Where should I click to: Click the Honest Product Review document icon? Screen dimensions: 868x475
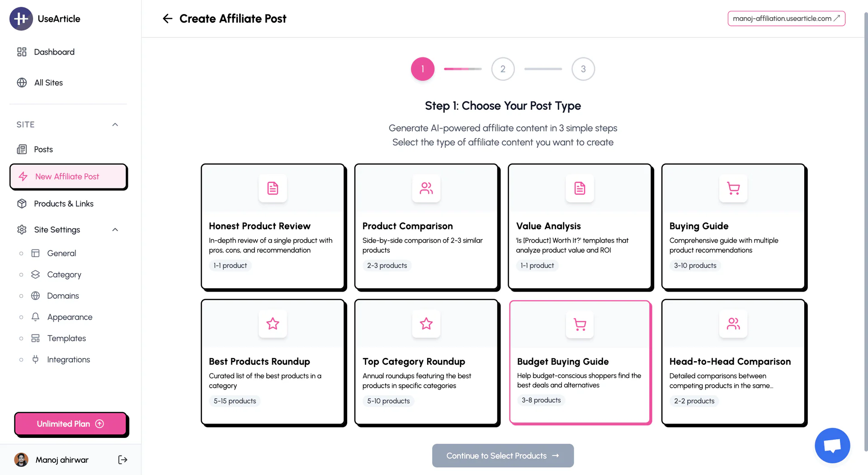(273, 188)
